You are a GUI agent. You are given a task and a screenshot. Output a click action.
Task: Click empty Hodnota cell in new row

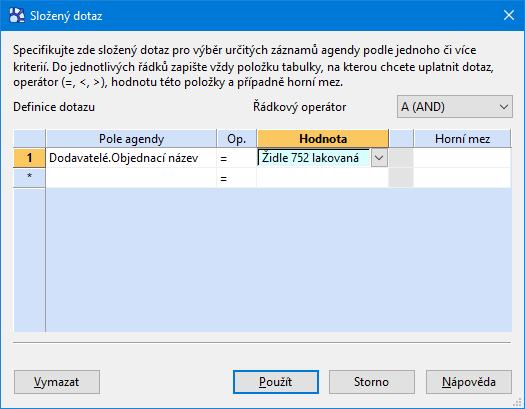tap(323, 177)
